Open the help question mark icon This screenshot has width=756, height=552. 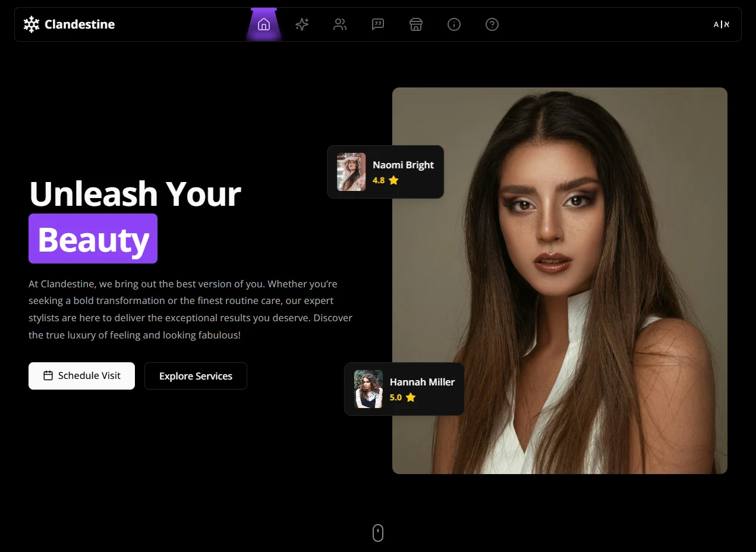click(492, 24)
